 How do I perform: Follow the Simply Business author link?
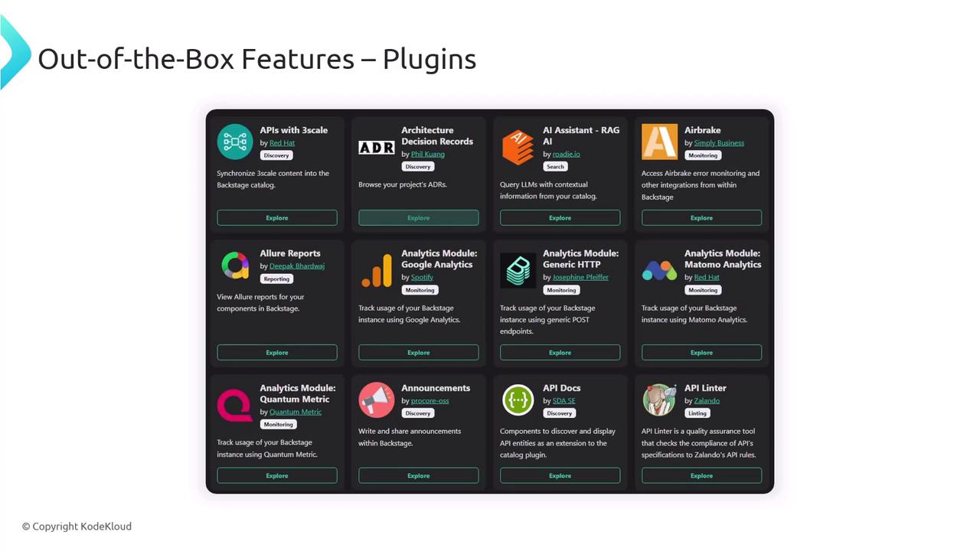[719, 143]
